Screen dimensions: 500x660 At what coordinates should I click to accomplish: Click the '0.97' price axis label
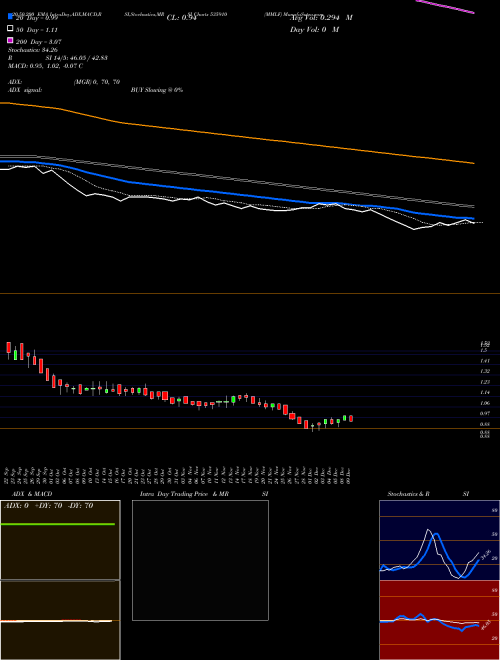[484, 414]
